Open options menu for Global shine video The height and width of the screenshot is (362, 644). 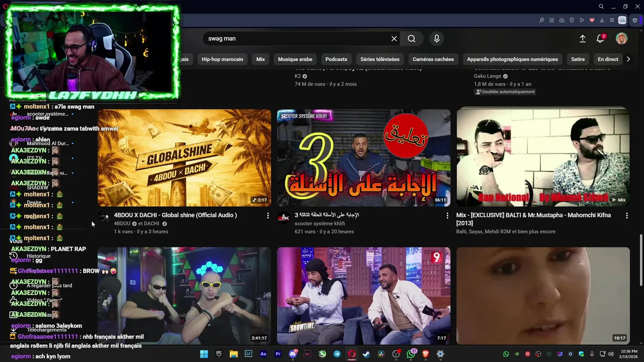[x=268, y=216]
